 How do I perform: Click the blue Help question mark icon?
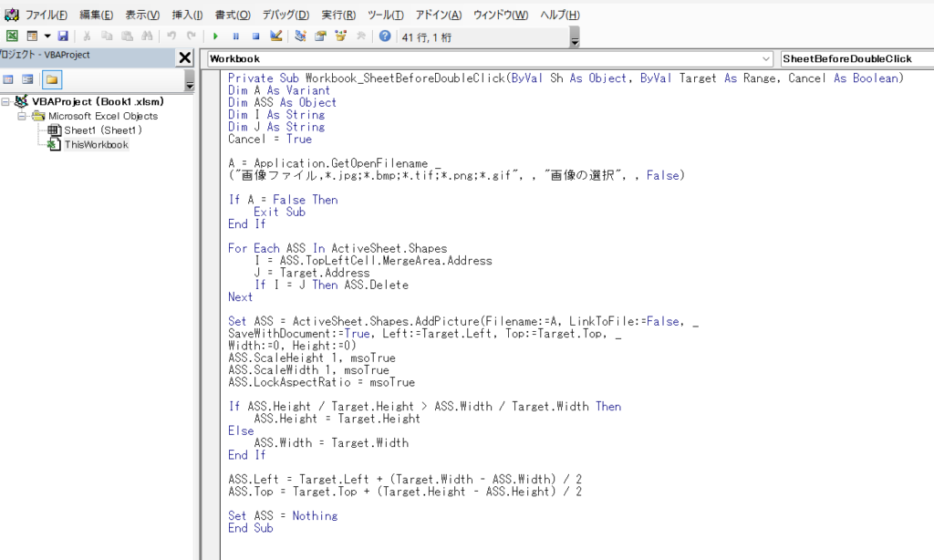click(x=385, y=36)
